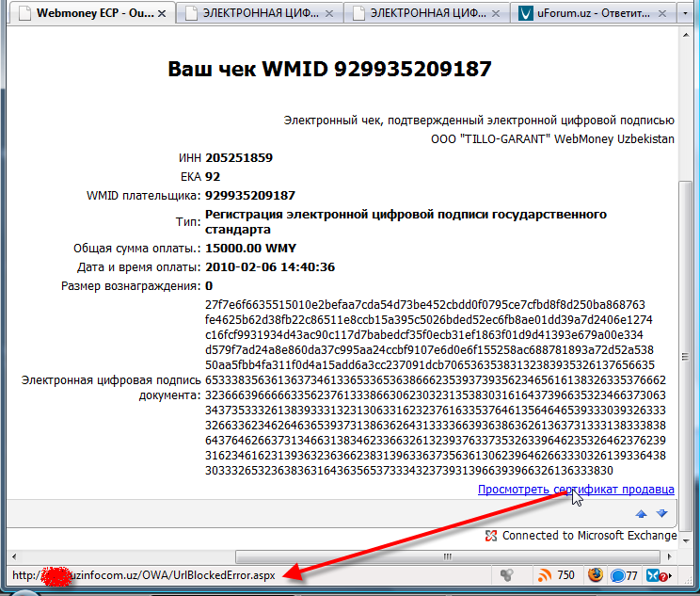Click the Firefox globe status bar icon

pyautogui.click(x=595, y=575)
